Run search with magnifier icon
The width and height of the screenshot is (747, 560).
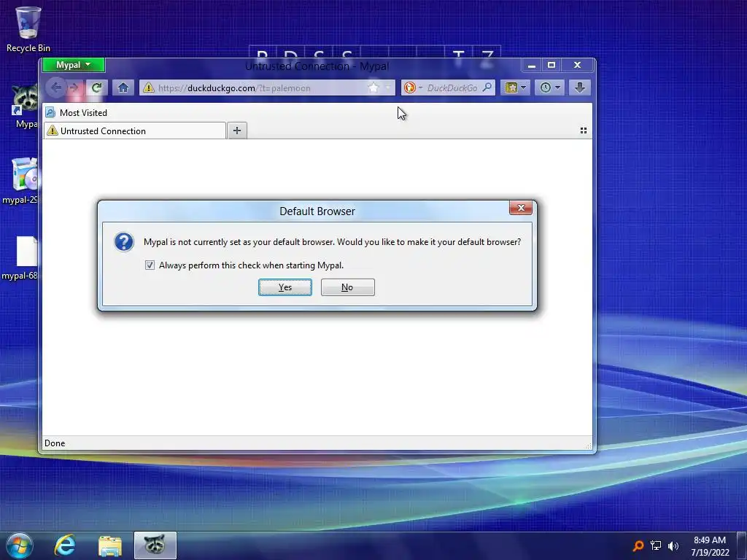[487, 87]
